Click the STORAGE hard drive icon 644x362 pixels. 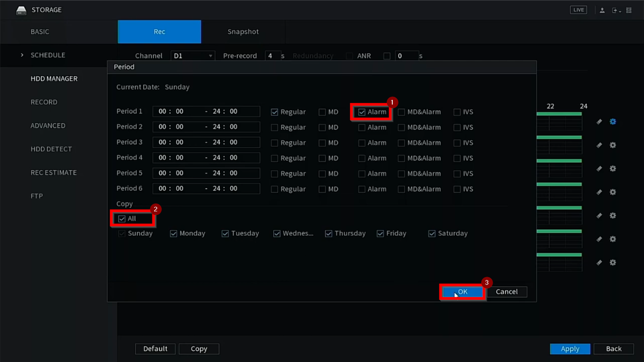click(21, 10)
